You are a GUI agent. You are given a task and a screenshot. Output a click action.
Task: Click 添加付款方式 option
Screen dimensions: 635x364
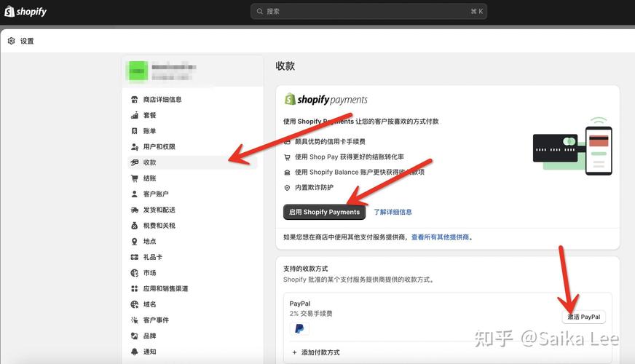click(x=316, y=352)
